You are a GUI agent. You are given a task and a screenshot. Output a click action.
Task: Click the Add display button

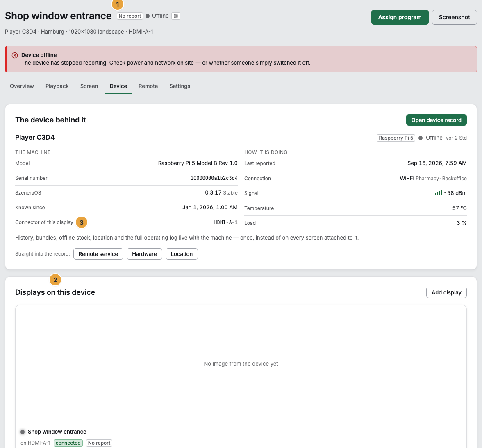pyautogui.click(x=446, y=293)
